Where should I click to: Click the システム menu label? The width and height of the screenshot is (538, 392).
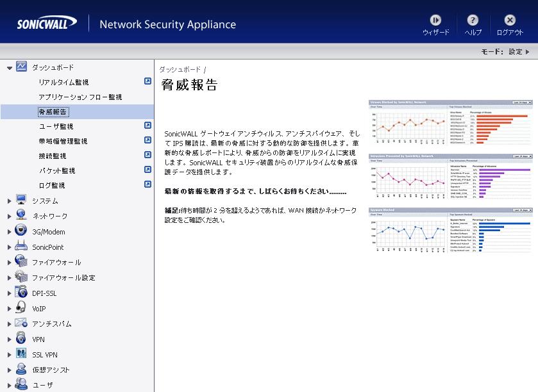pyautogui.click(x=45, y=201)
